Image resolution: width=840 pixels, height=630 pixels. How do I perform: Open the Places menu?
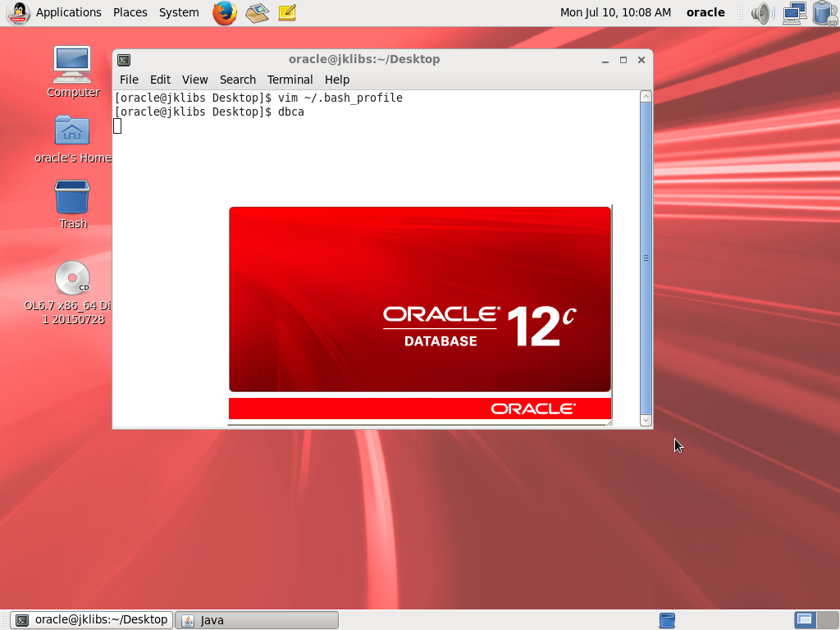pyautogui.click(x=130, y=12)
